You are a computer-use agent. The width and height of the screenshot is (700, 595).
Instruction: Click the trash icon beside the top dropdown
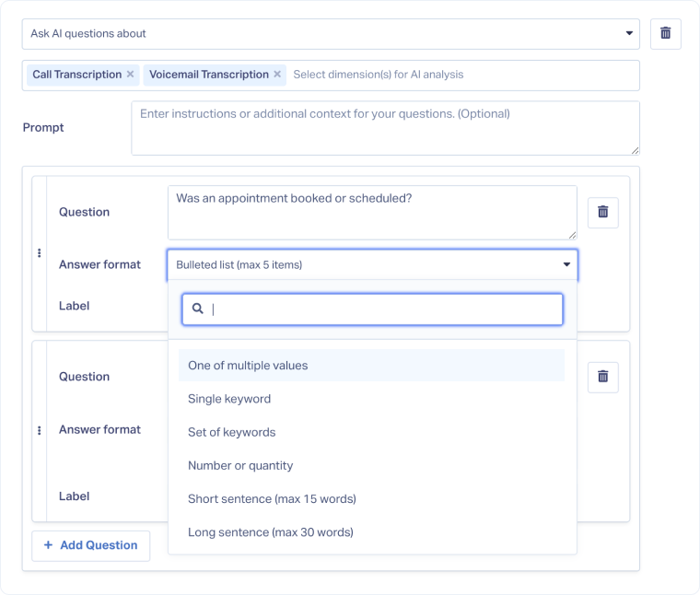point(665,34)
